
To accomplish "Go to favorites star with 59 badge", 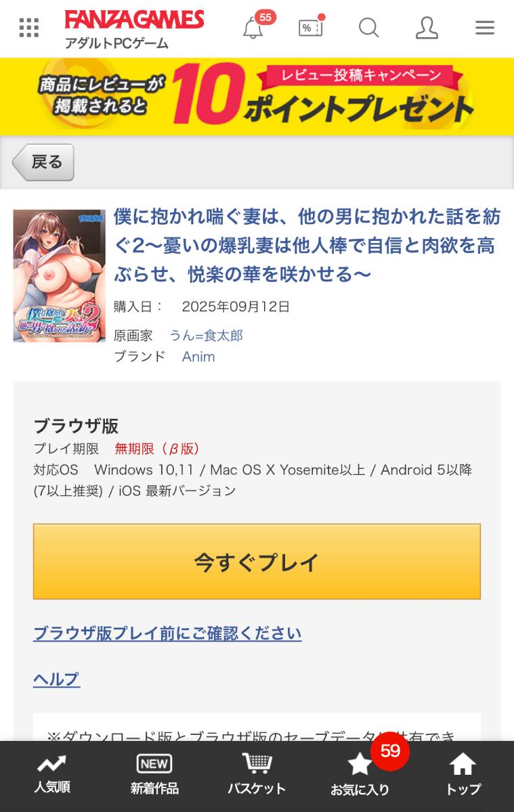I will tap(360, 773).
